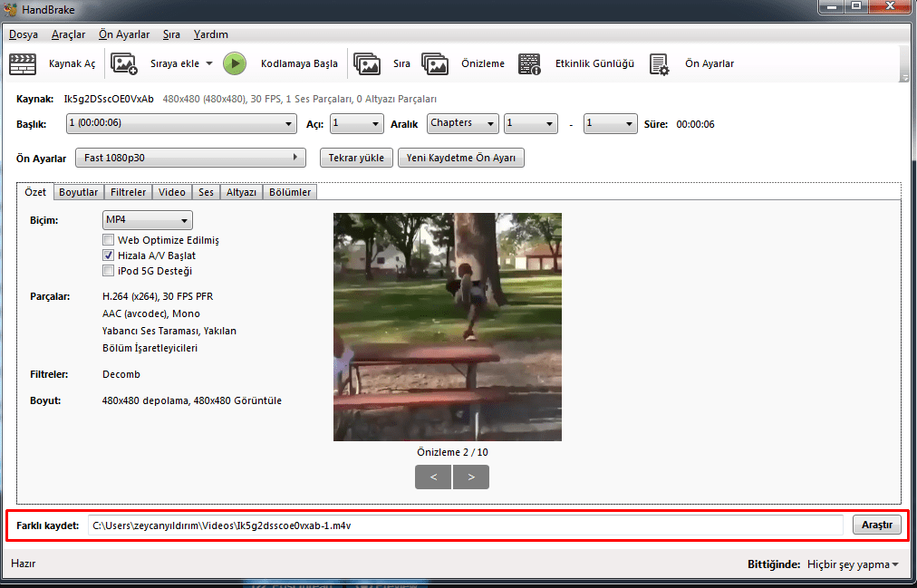
Task: Click the Farklı kaydet path field
Action: click(466, 525)
